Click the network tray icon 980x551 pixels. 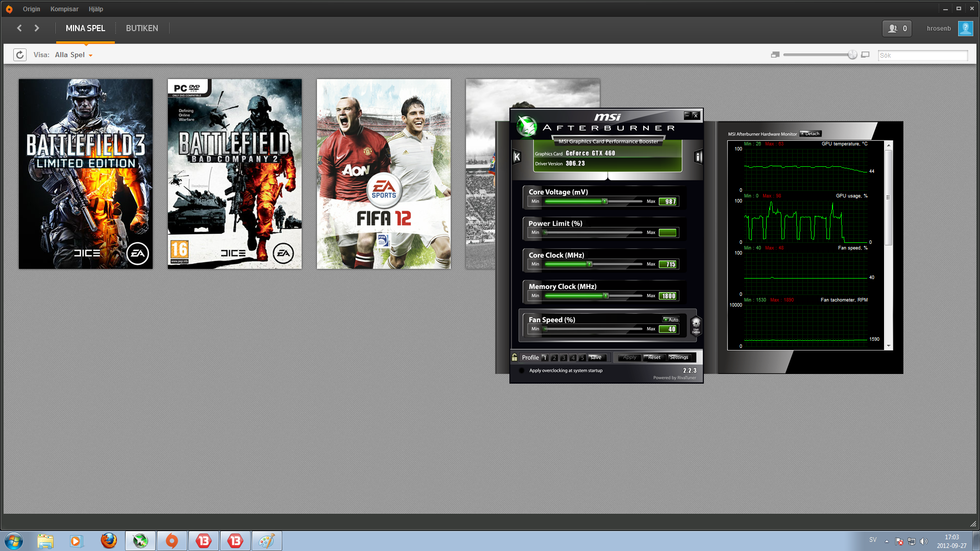coord(912,541)
